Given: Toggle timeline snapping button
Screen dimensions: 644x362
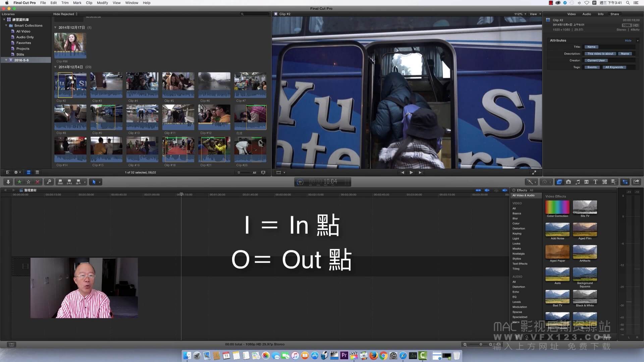Looking at the screenshot, I should pyautogui.click(x=504, y=190).
